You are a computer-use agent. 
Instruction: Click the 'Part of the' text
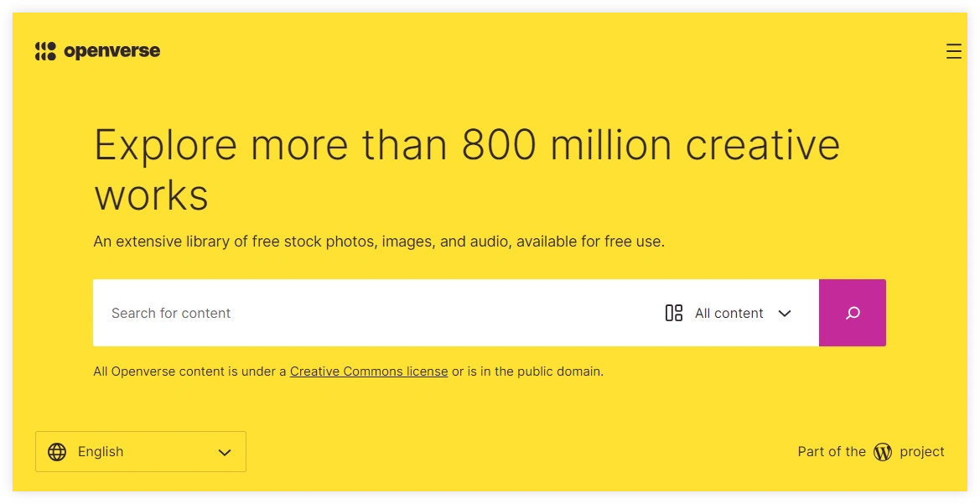[x=832, y=451]
